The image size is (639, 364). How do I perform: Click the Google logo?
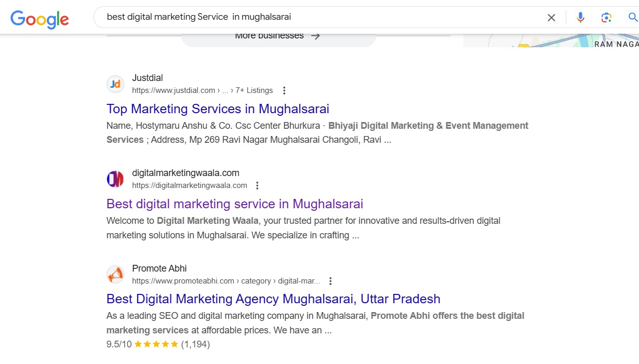(39, 19)
